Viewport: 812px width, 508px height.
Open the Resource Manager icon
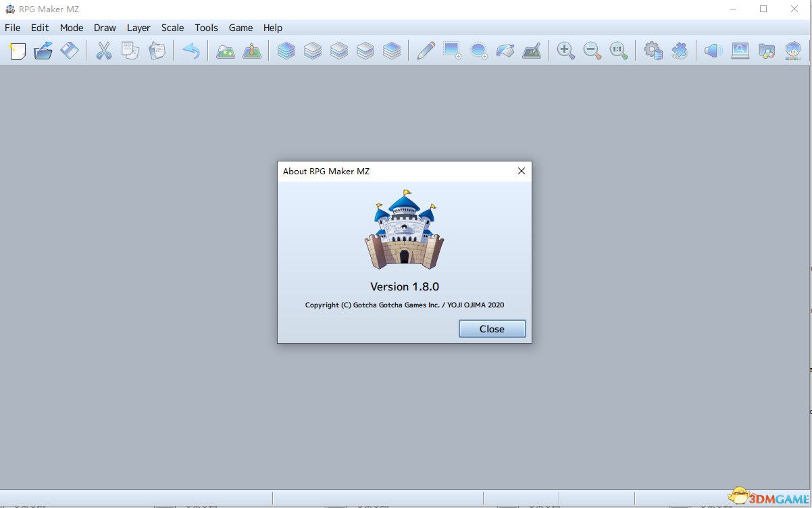[x=767, y=51]
